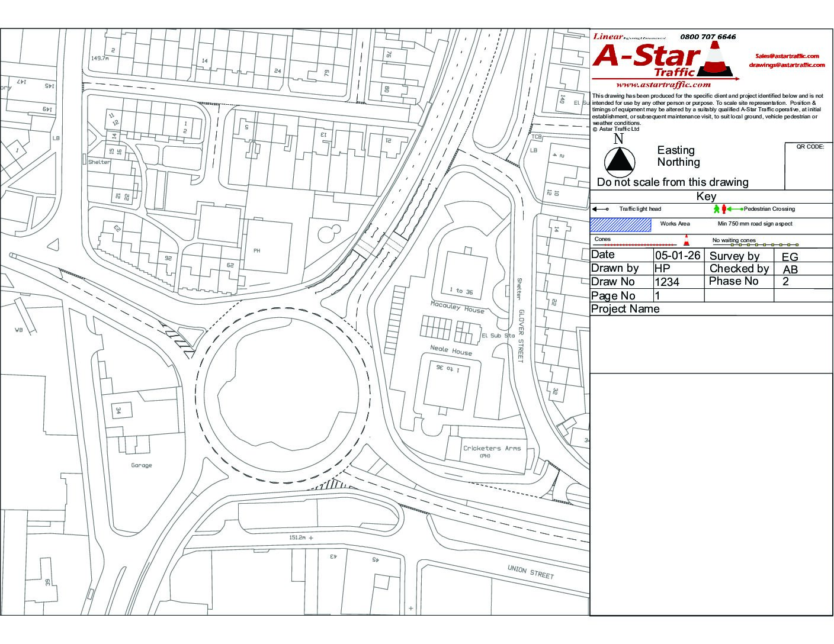Click the Drawn by field value HP
This screenshot has width=834, height=644.
coord(663,268)
